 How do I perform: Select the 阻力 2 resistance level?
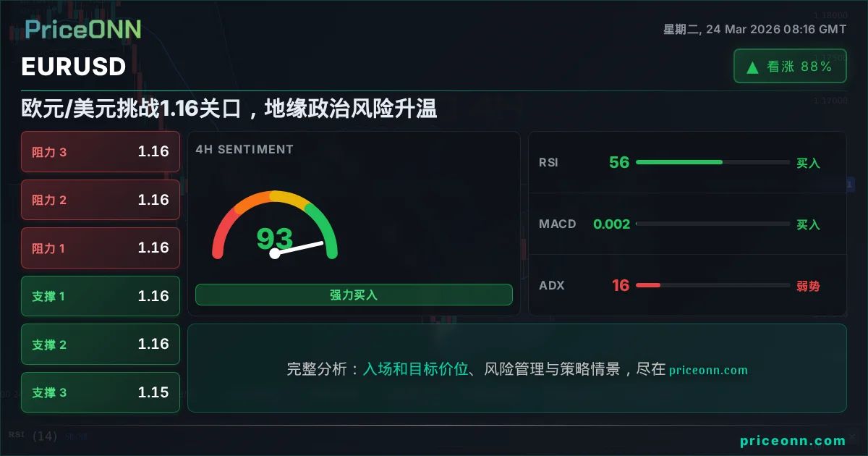tap(101, 200)
